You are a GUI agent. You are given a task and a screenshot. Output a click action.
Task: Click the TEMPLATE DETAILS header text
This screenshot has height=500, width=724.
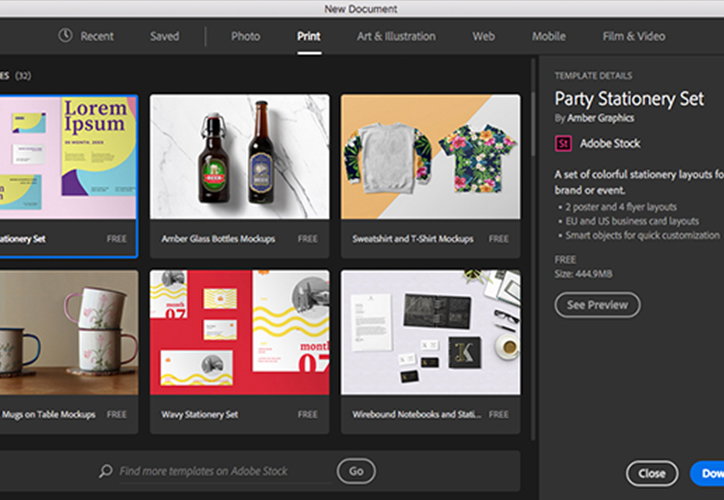[x=593, y=76]
